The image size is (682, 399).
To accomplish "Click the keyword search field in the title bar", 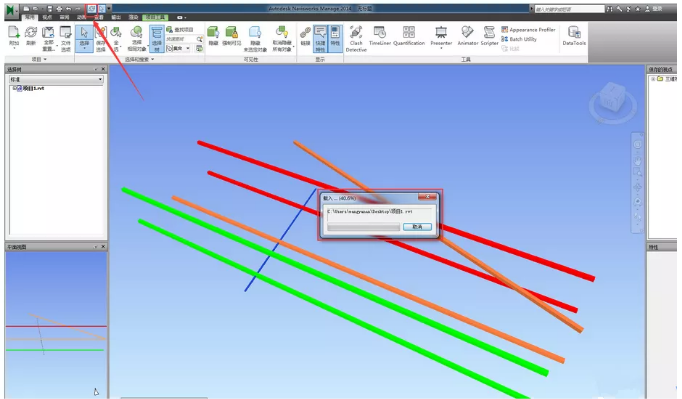I will pos(569,9).
